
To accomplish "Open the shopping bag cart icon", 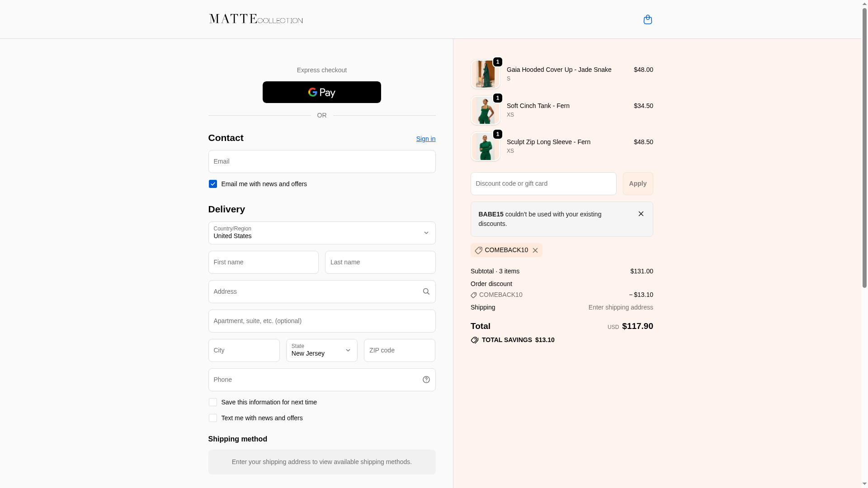I will (647, 19).
